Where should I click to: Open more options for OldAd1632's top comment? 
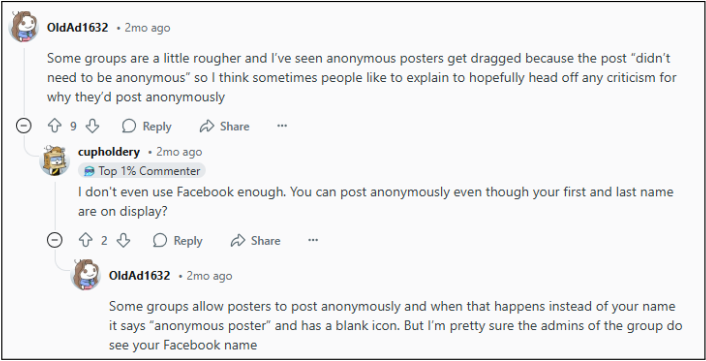(282, 126)
